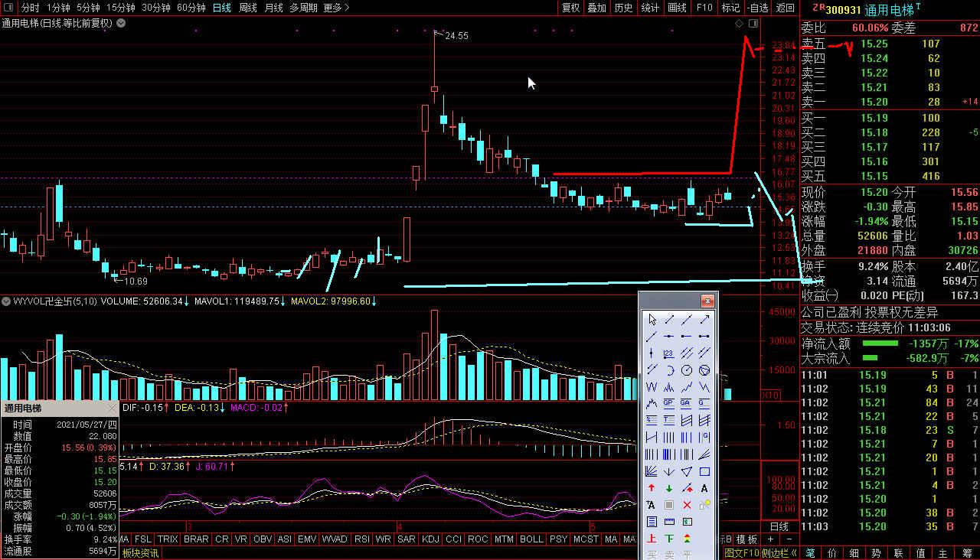Click the 复权 button

point(570,8)
